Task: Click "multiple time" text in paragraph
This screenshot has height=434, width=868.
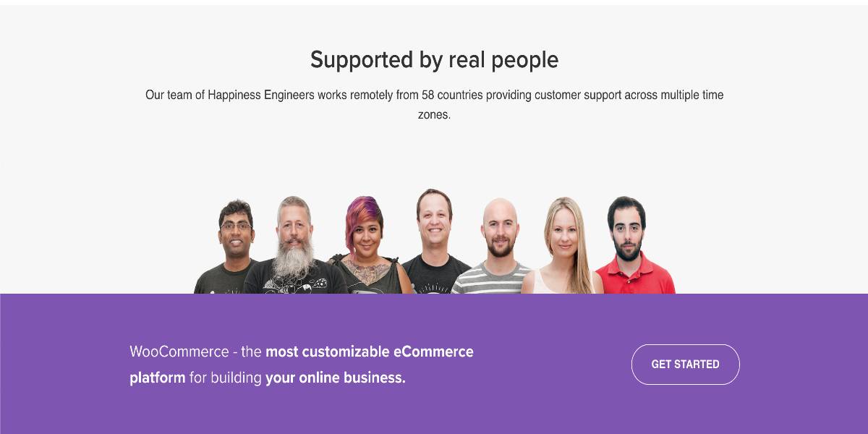Action: pos(689,95)
